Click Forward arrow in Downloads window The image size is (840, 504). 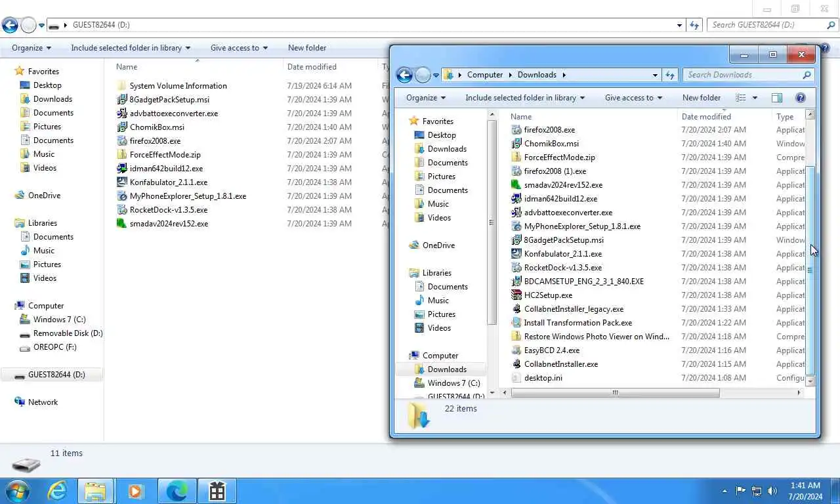423,75
